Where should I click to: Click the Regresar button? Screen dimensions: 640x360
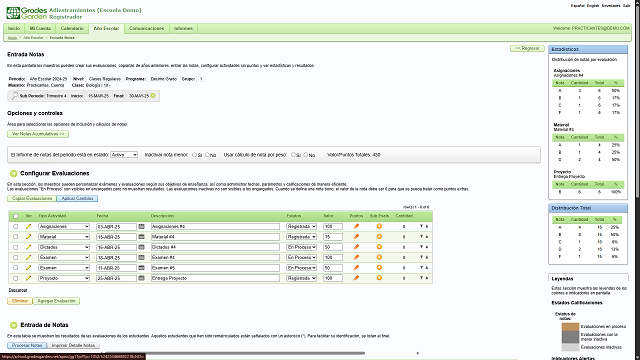click(x=527, y=48)
